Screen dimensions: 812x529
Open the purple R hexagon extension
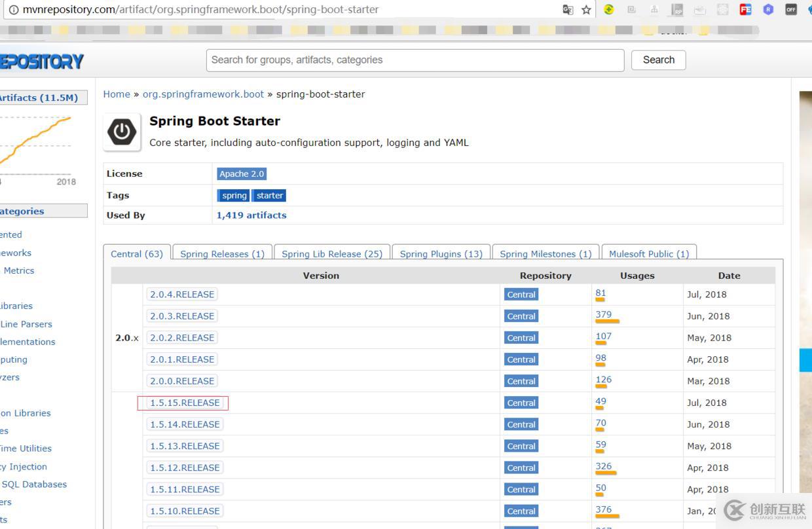click(x=768, y=9)
